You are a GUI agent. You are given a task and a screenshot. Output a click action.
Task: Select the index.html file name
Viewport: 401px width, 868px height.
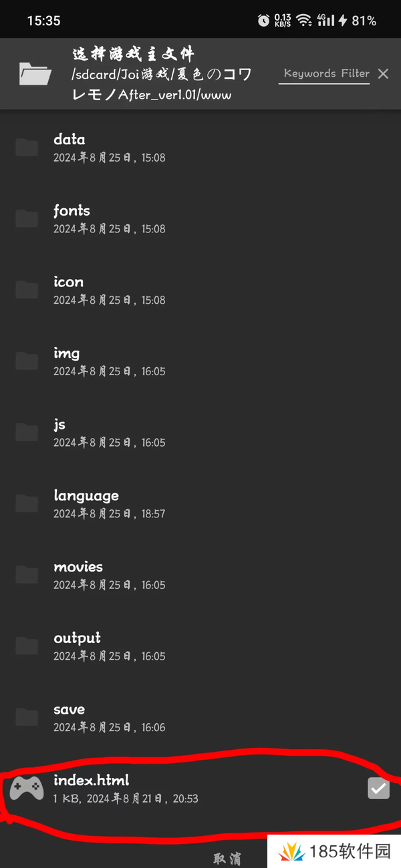92,781
